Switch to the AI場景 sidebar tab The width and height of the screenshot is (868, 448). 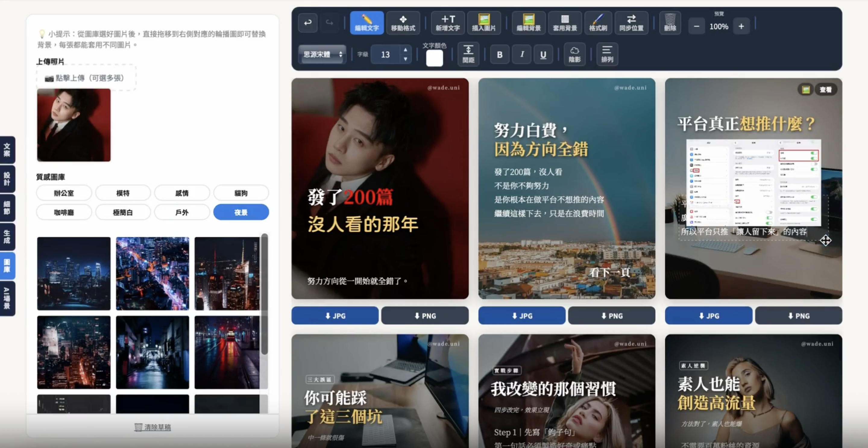click(7, 298)
